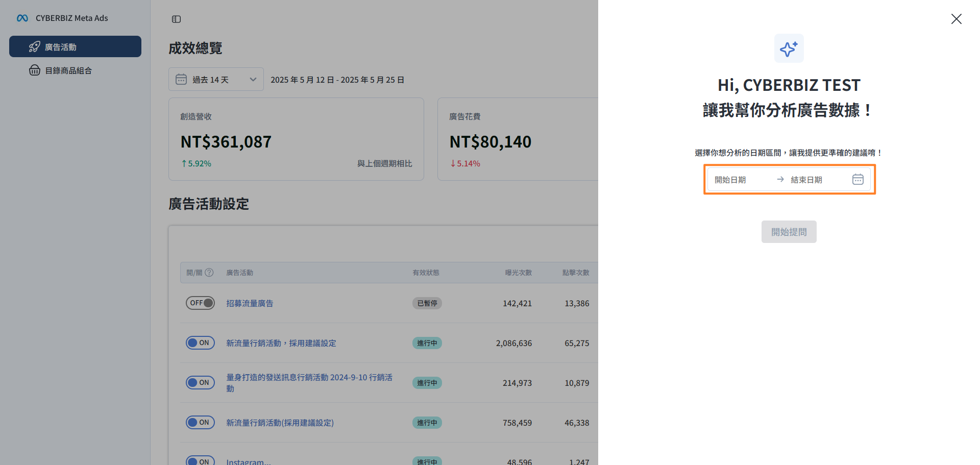Viewport: 980px width, 465px height.
Task: Click the NT$80,140 ad spend value
Action: [x=491, y=141]
